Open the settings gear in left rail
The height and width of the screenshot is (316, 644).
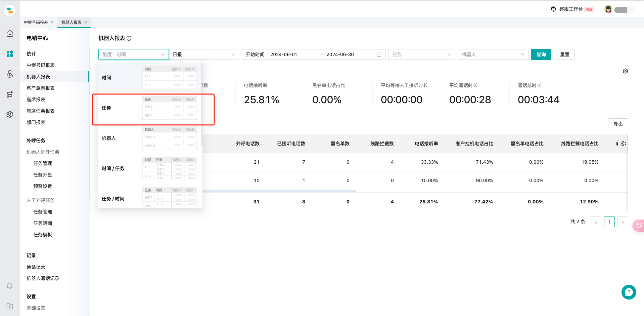(10, 114)
